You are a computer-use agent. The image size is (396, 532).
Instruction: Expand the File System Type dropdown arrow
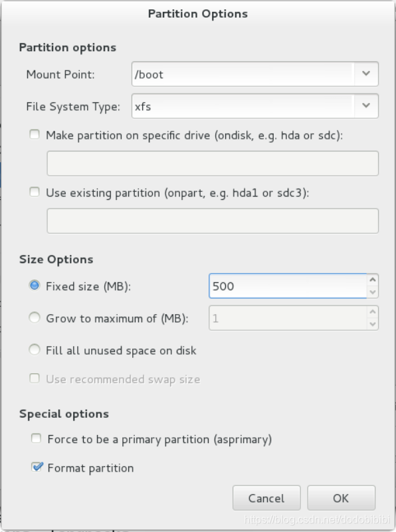click(366, 106)
